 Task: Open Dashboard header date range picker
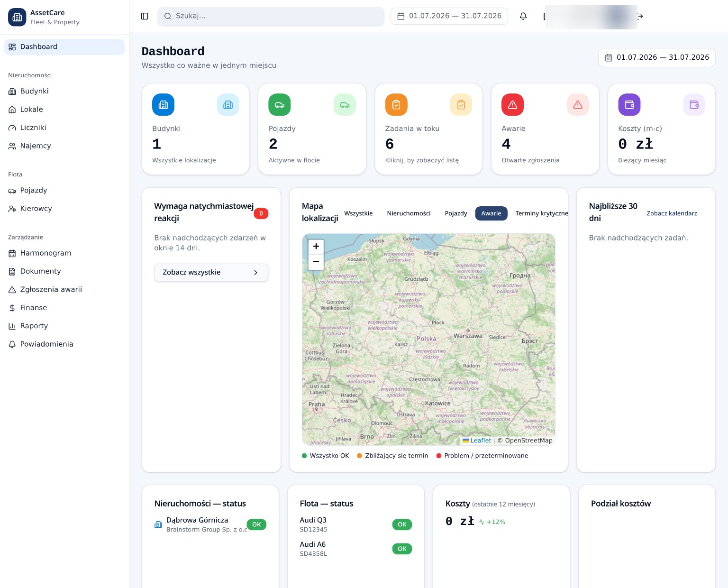(656, 58)
